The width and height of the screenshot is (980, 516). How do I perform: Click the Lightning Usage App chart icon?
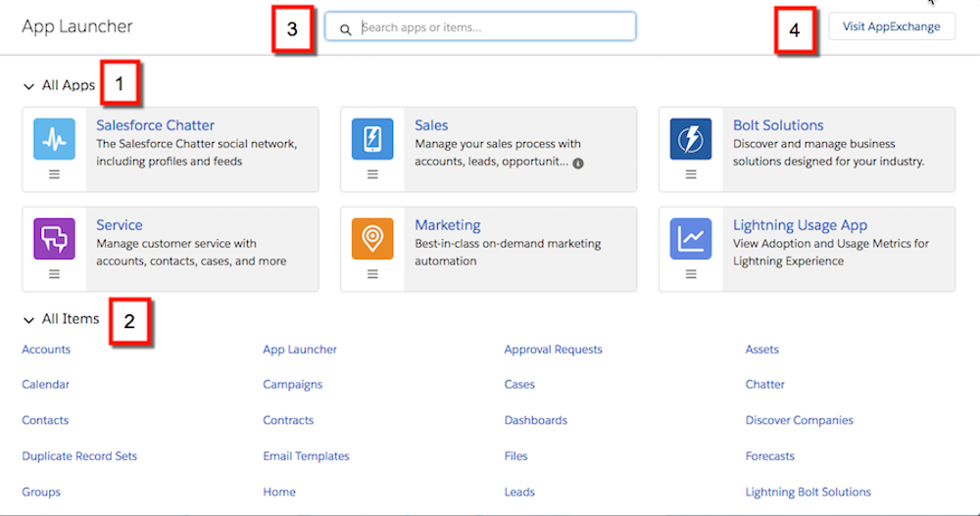pos(691,239)
